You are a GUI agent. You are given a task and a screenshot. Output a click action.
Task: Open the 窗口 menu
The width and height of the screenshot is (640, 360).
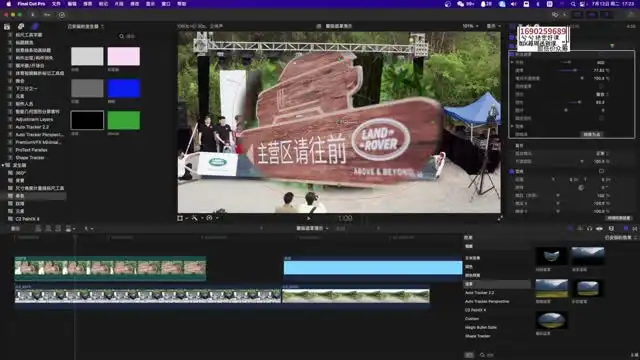[x=166, y=4]
